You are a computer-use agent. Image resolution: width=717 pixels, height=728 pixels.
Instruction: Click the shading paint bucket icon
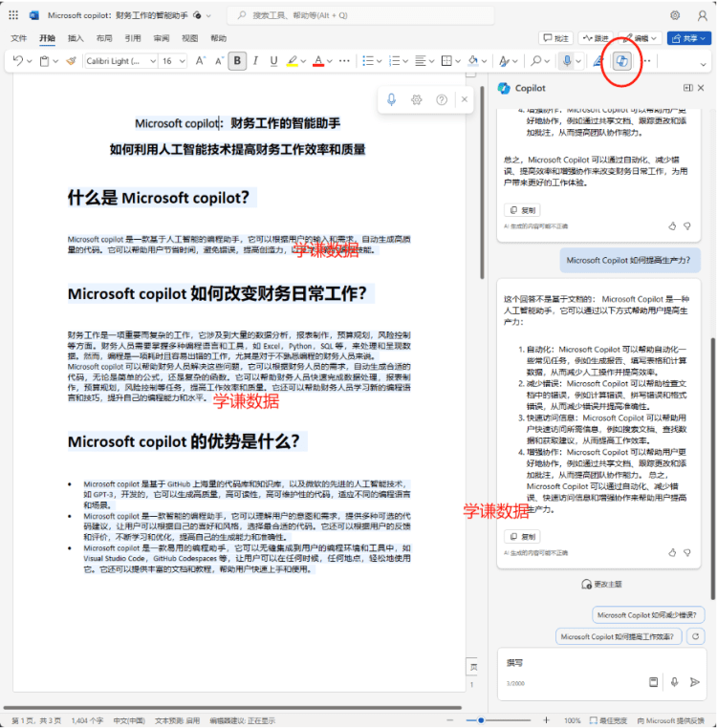473,61
